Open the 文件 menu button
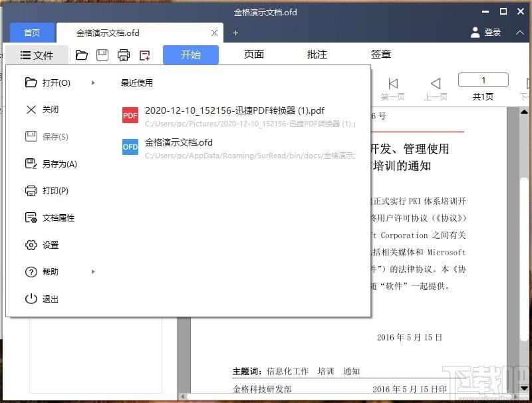The height and width of the screenshot is (403, 532). [37, 55]
